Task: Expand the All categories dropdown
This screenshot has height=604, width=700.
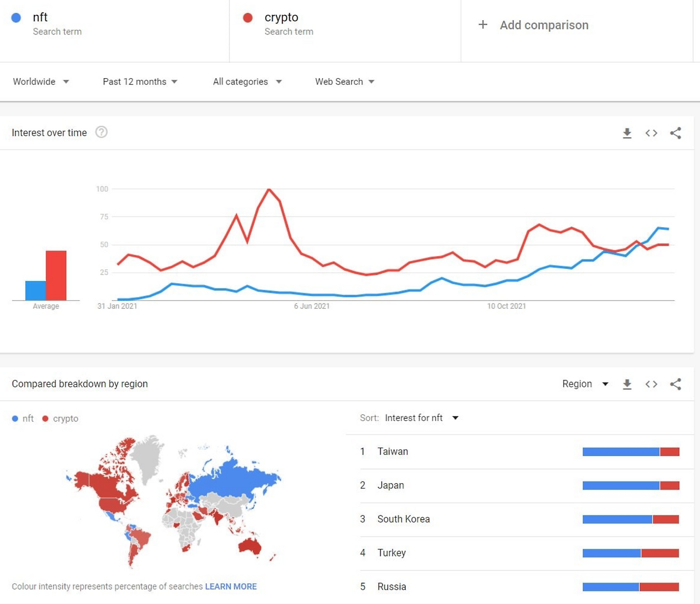Action: pos(247,81)
